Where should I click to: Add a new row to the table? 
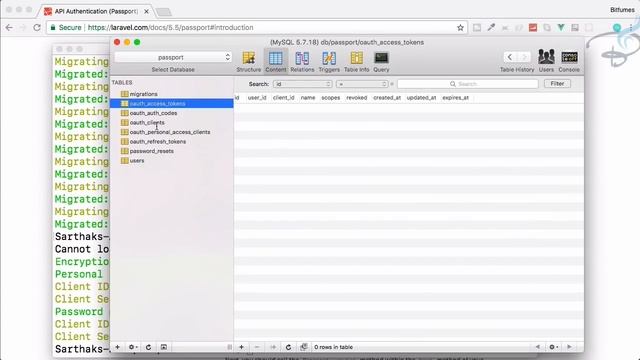coord(242,347)
